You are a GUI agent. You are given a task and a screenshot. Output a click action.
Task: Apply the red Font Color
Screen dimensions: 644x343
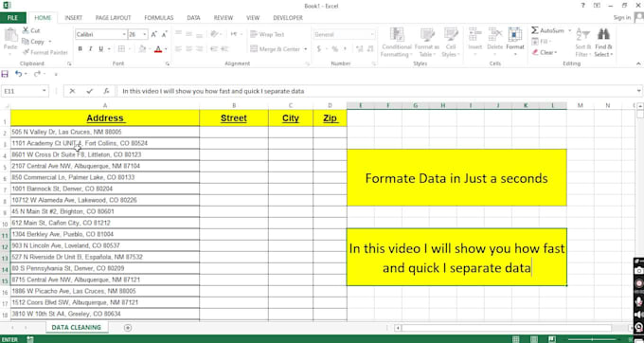(x=158, y=49)
